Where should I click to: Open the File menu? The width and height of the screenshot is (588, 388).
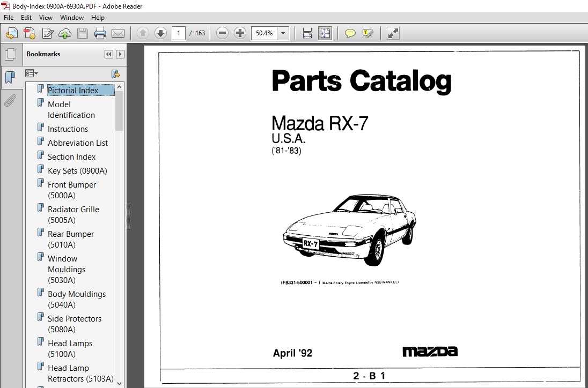coord(9,18)
